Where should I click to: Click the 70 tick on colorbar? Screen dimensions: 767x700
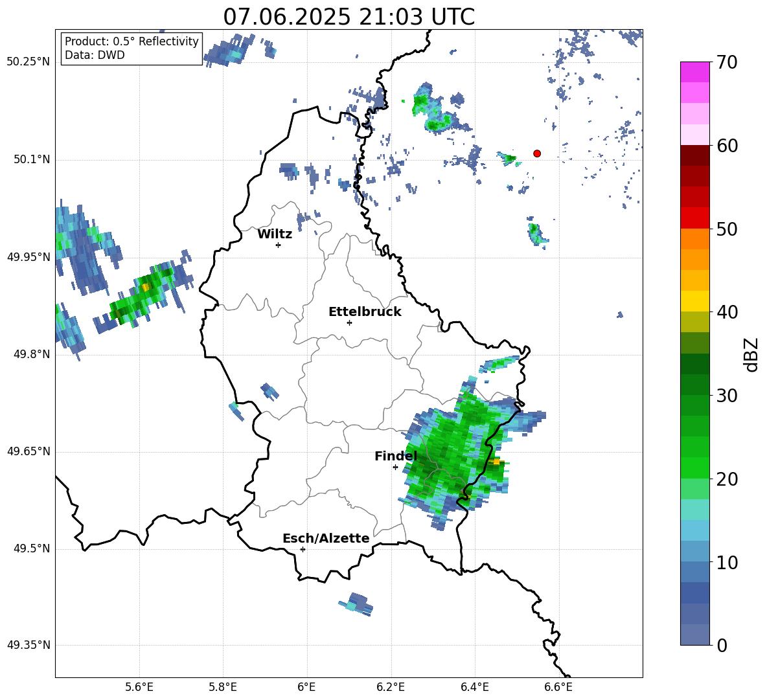726,63
